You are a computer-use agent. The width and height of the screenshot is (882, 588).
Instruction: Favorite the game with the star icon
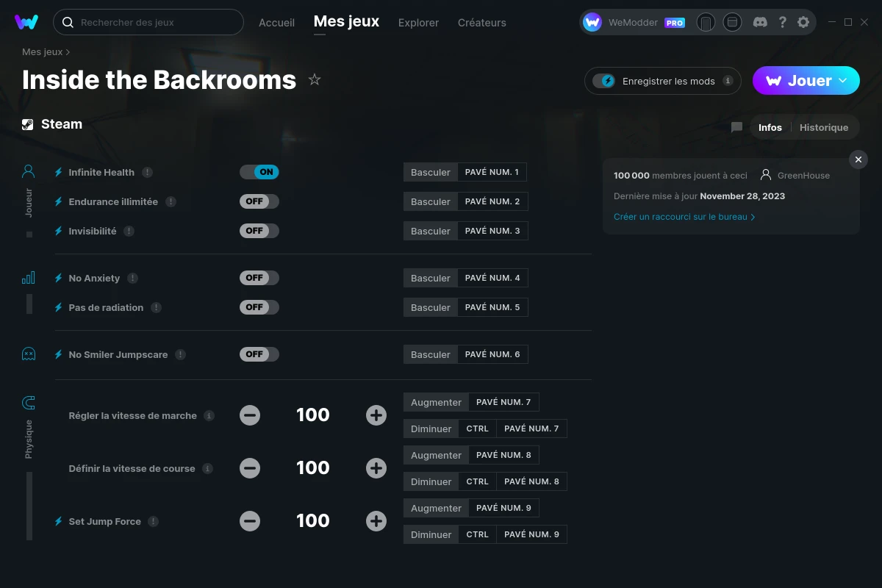(x=315, y=79)
